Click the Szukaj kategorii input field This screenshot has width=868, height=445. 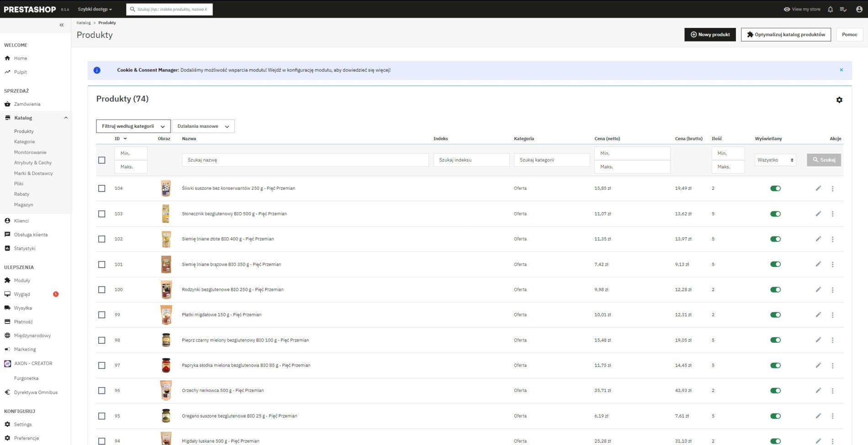[552, 160]
